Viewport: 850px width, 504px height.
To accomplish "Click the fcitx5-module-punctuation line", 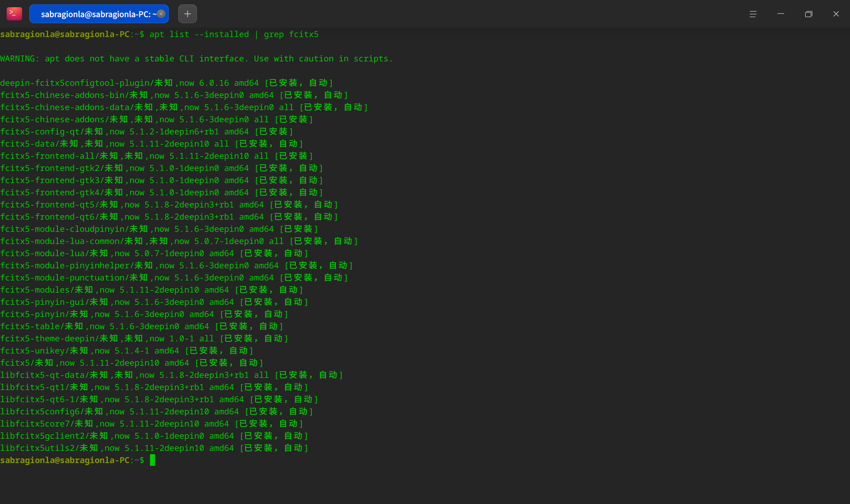I will click(x=174, y=278).
